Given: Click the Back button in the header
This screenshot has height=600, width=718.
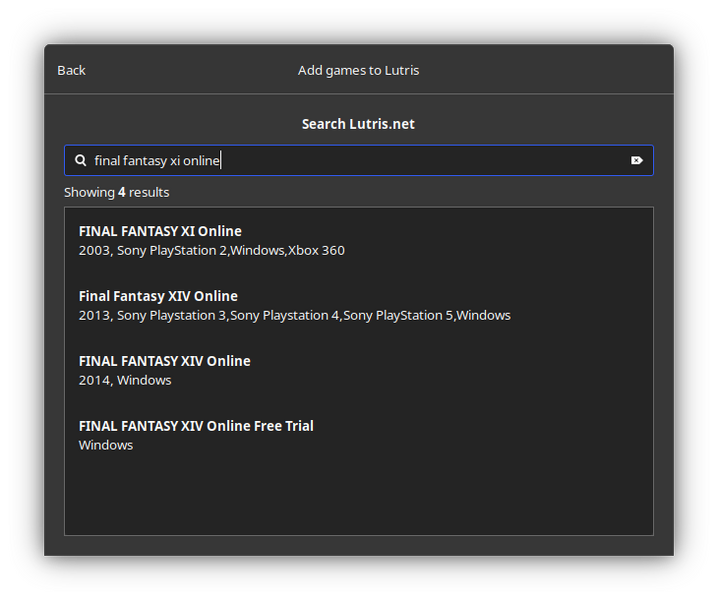Looking at the screenshot, I should [x=71, y=71].
